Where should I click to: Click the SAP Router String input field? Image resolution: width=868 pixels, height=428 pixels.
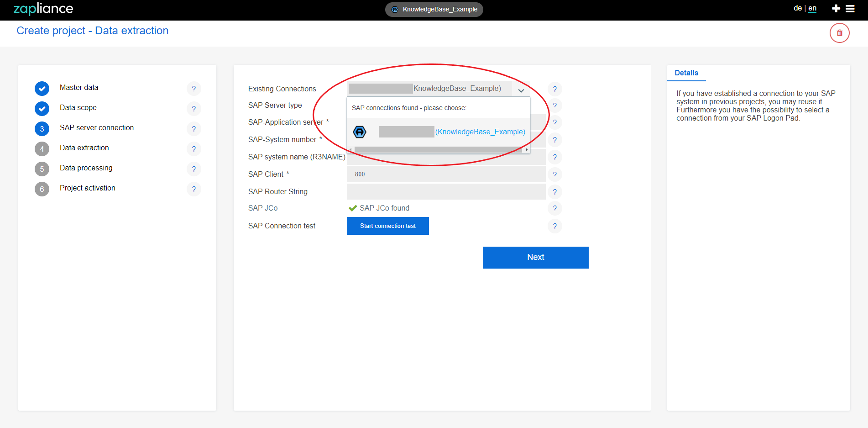pos(446,192)
